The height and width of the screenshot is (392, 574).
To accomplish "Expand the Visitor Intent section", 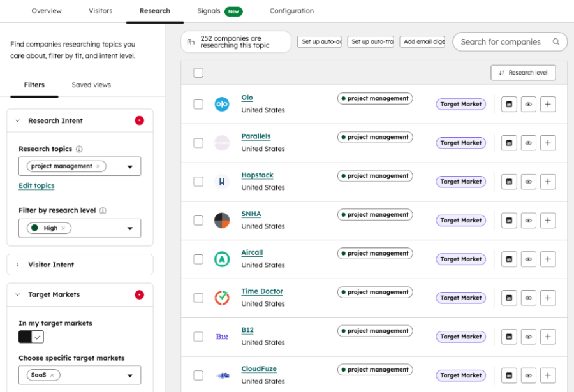I will pyautogui.click(x=18, y=265).
